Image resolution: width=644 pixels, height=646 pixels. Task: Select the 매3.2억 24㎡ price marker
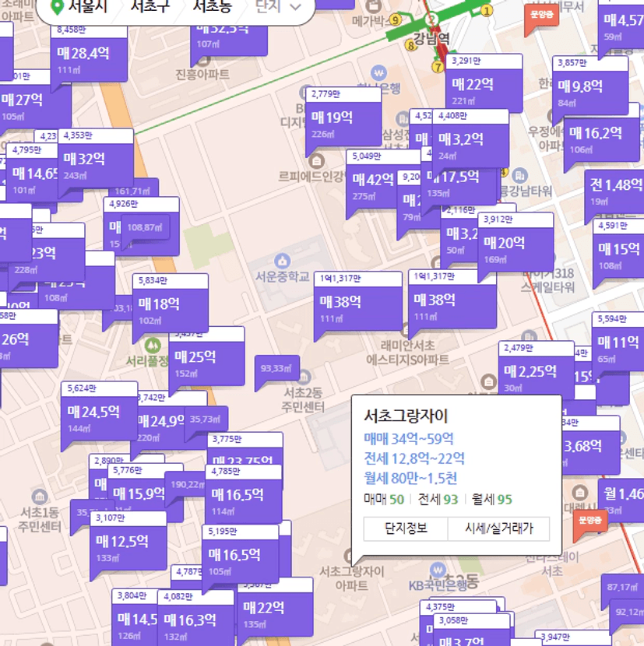(470, 139)
